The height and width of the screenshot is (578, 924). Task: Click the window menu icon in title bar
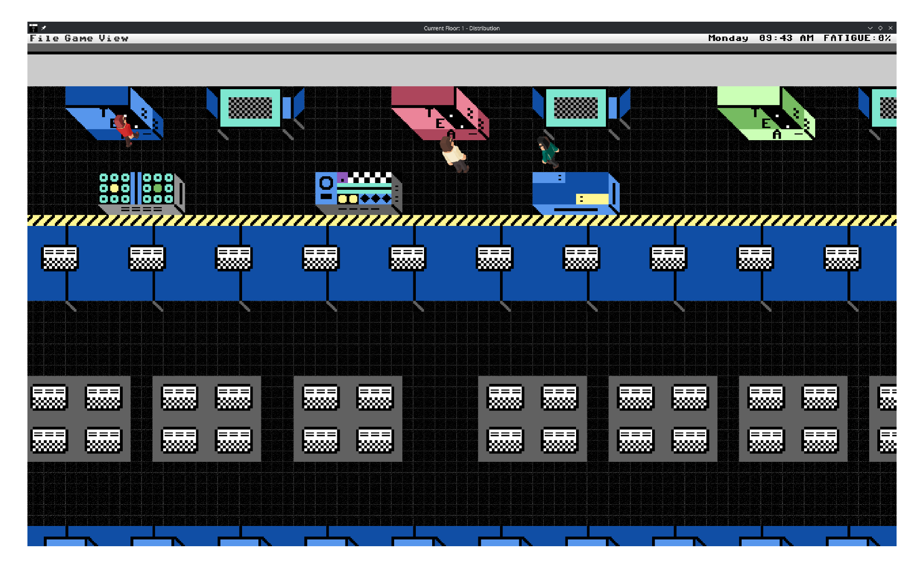(33, 28)
